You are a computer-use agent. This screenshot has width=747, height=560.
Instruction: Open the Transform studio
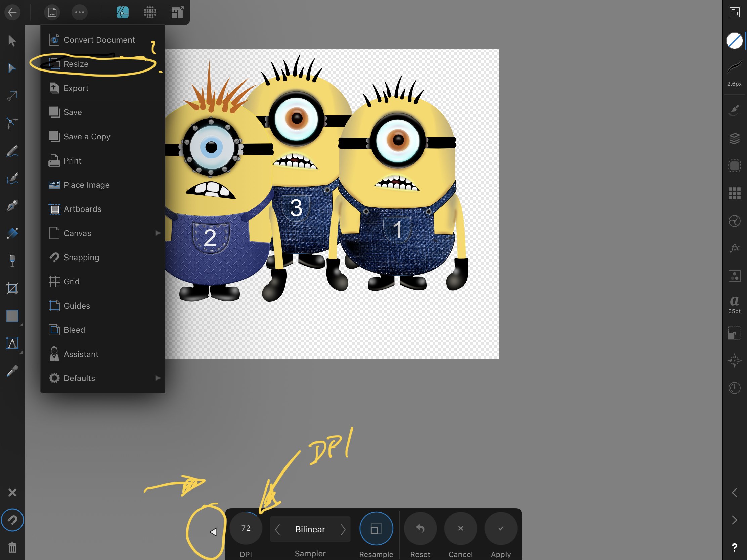click(734, 333)
